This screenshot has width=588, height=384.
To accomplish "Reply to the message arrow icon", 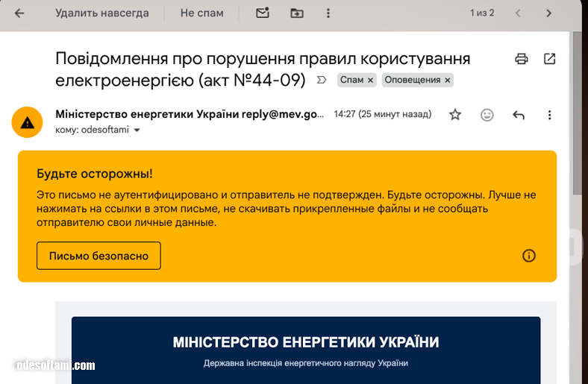I will [519, 115].
